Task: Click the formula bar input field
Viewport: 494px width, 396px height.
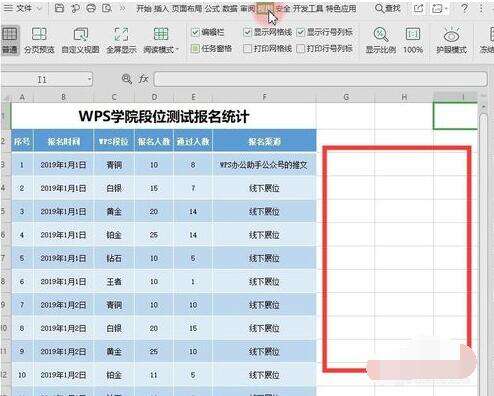Action: coord(320,79)
